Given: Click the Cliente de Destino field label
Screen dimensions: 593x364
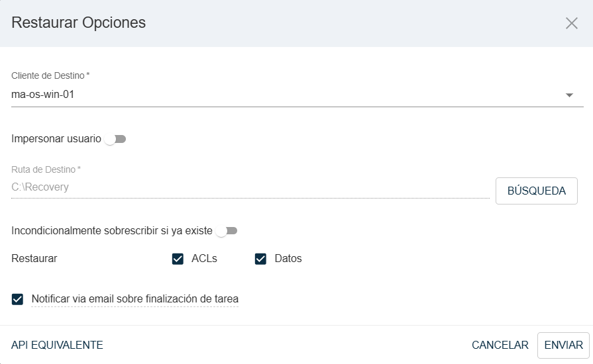Looking at the screenshot, I should tap(50, 75).
